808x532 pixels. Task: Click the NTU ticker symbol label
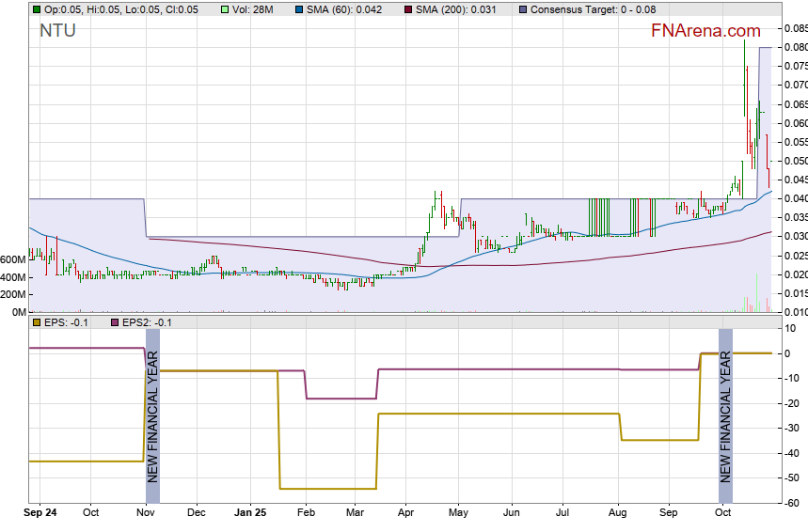click(x=57, y=30)
